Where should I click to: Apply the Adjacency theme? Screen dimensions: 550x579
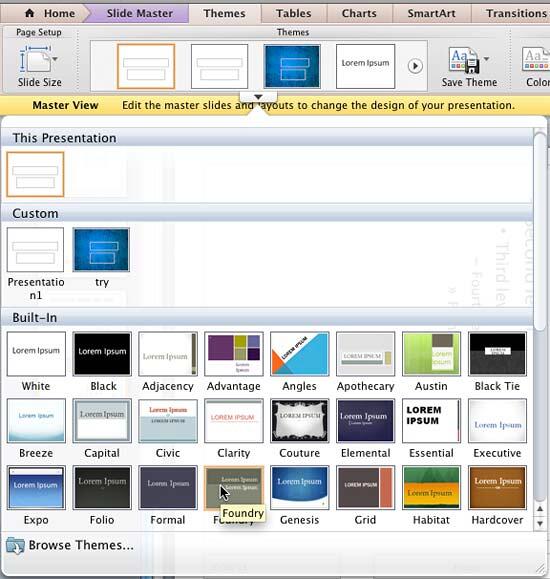click(x=168, y=354)
